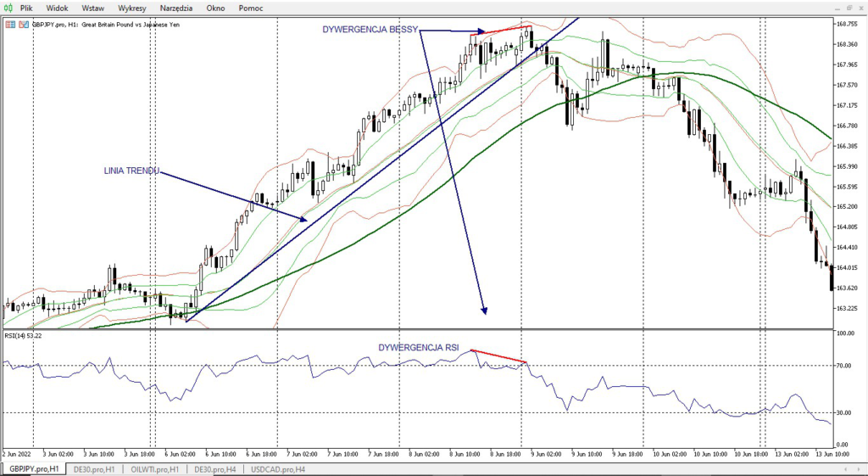
Task: Open the Narzędzia menu
Action: coord(176,8)
